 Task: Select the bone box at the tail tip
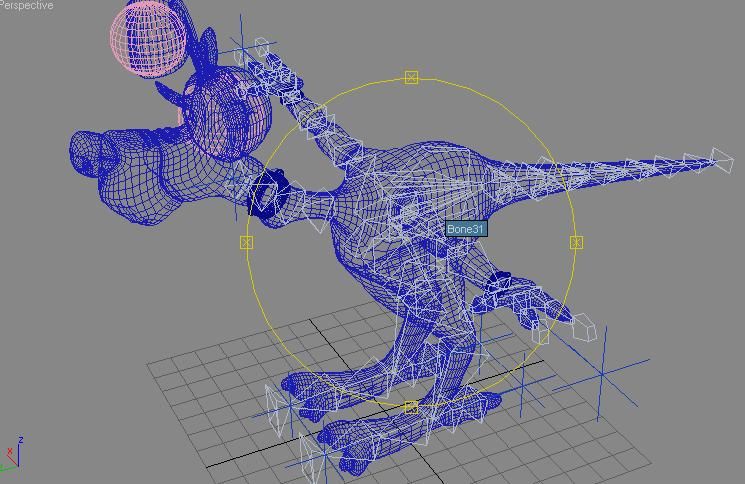(x=722, y=160)
